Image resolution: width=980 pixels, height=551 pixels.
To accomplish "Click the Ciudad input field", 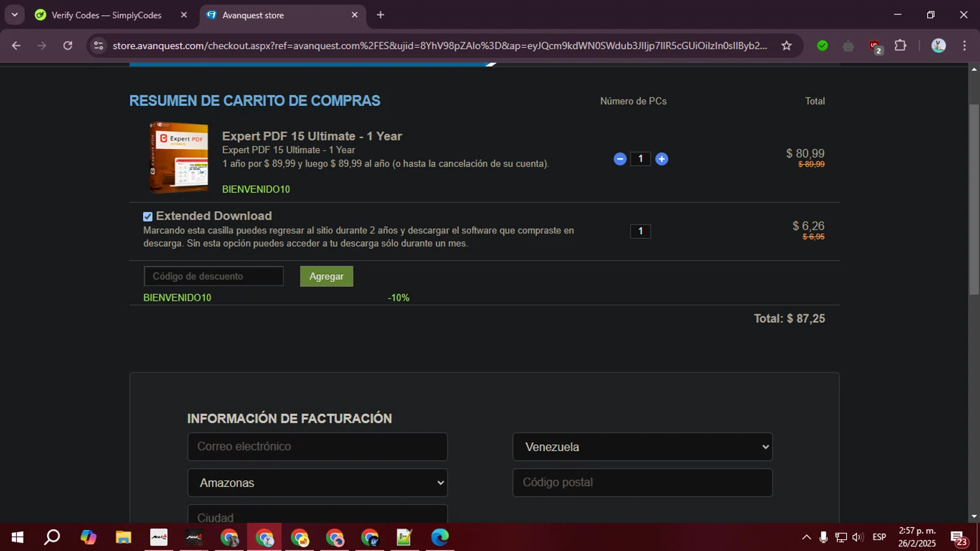I will (318, 514).
